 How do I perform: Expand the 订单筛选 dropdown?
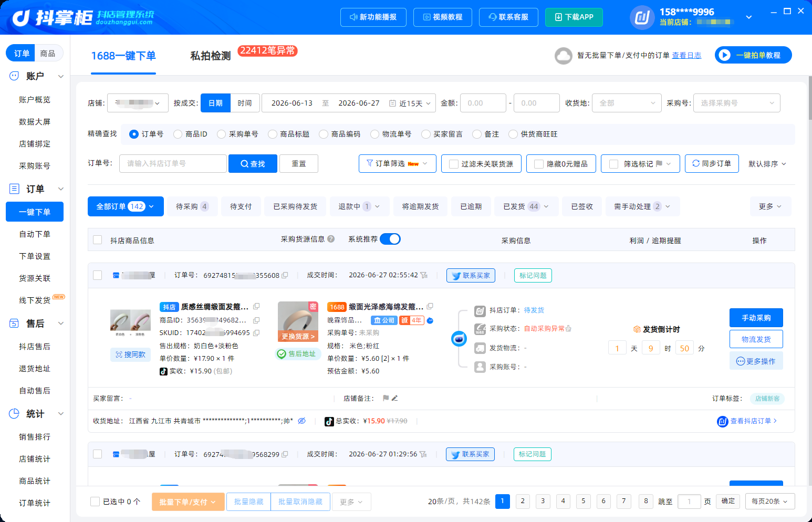click(x=397, y=163)
